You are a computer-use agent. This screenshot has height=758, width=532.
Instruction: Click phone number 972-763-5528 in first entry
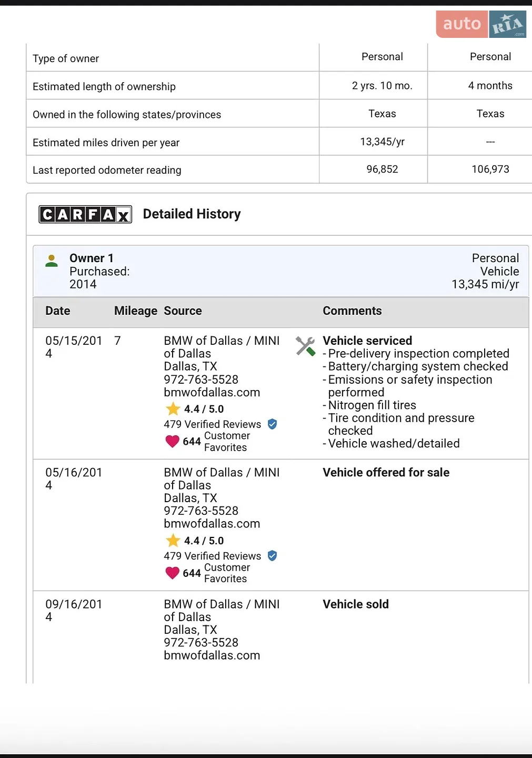click(201, 380)
